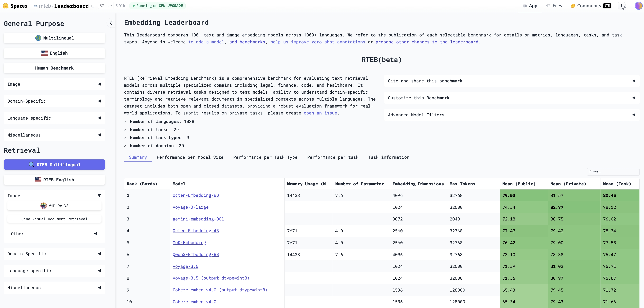644x308 pixels.
Task: Collapse the sidebar using the chevron arrow
Action: (111, 23)
